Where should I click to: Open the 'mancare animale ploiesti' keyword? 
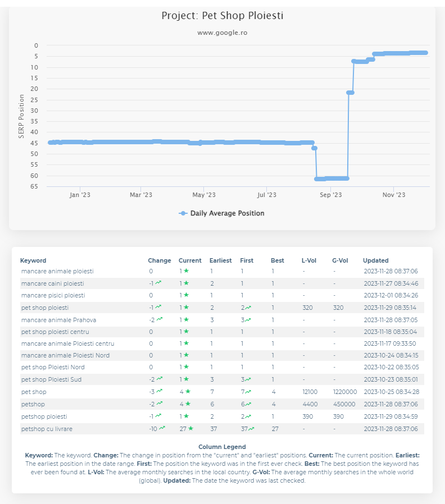click(x=57, y=271)
